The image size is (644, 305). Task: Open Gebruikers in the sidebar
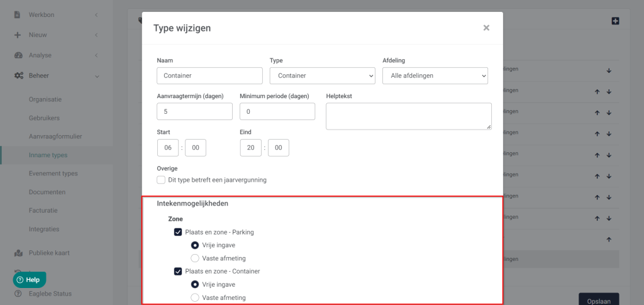45,118
